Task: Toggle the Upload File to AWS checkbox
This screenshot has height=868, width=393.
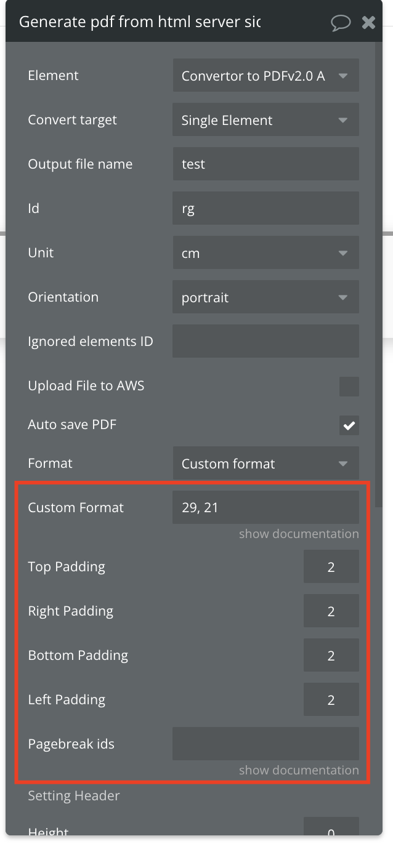Action: (x=349, y=386)
